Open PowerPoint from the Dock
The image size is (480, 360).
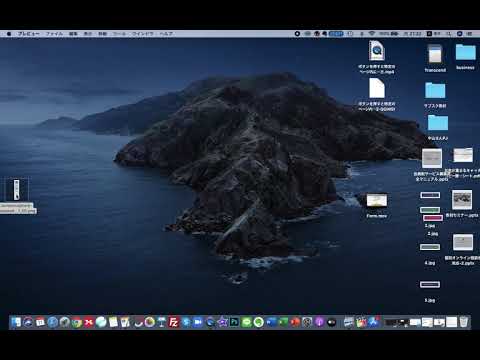tap(295, 322)
